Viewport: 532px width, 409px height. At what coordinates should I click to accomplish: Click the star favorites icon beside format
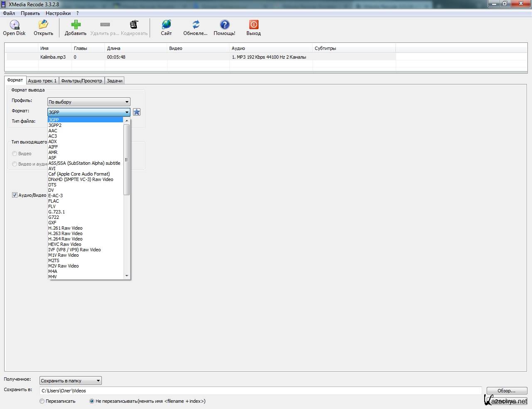pyautogui.click(x=137, y=112)
